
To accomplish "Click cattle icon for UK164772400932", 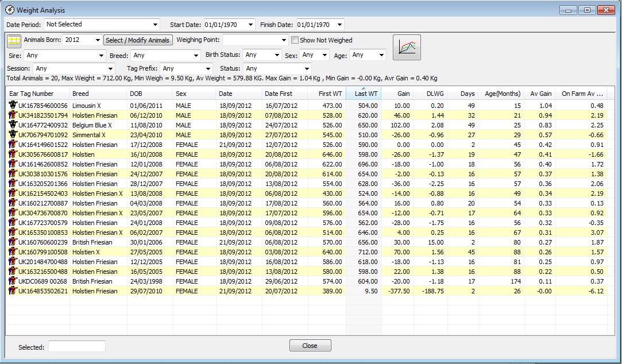I will click(x=13, y=125).
